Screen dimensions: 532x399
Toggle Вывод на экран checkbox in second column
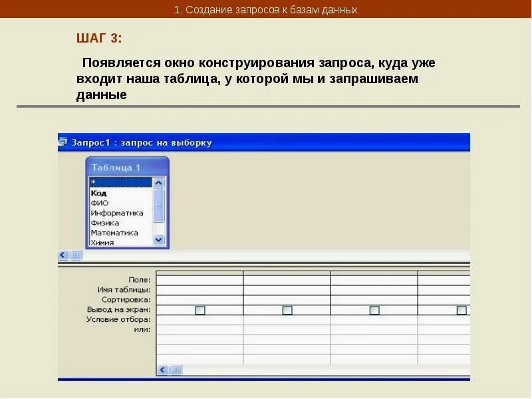click(x=287, y=310)
